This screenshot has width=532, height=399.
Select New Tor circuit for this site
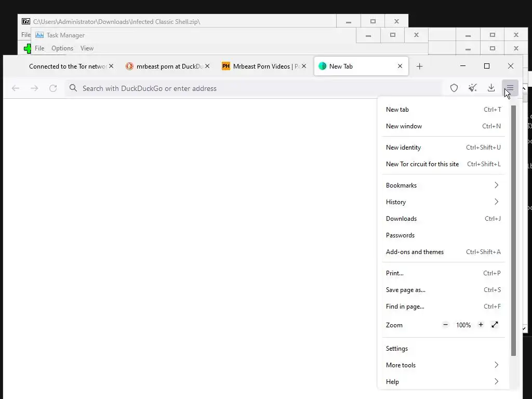click(444, 164)
